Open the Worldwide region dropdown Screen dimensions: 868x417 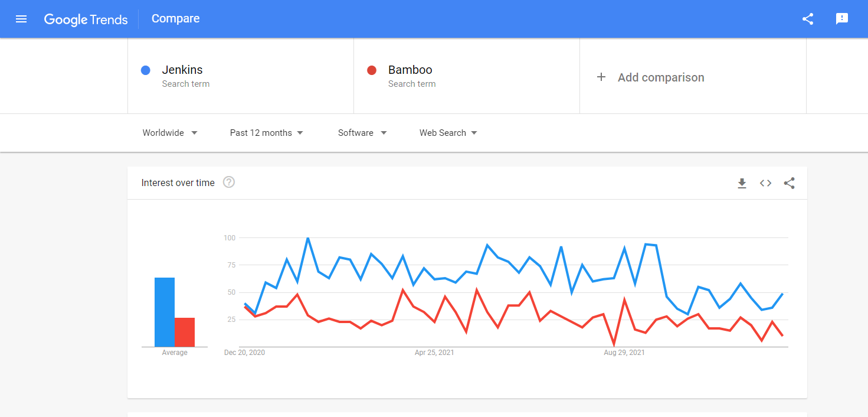point(170,133)
